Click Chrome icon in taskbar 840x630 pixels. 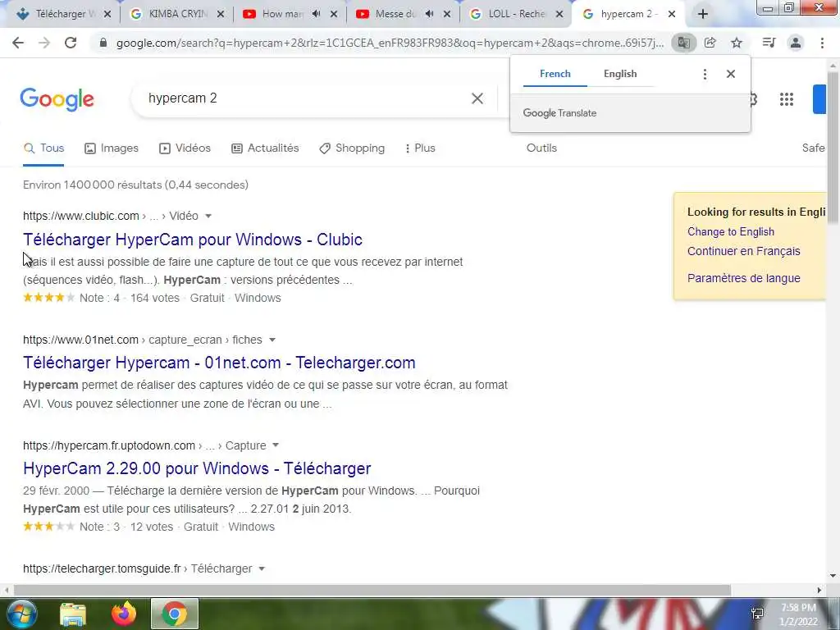tap(175, 614)
